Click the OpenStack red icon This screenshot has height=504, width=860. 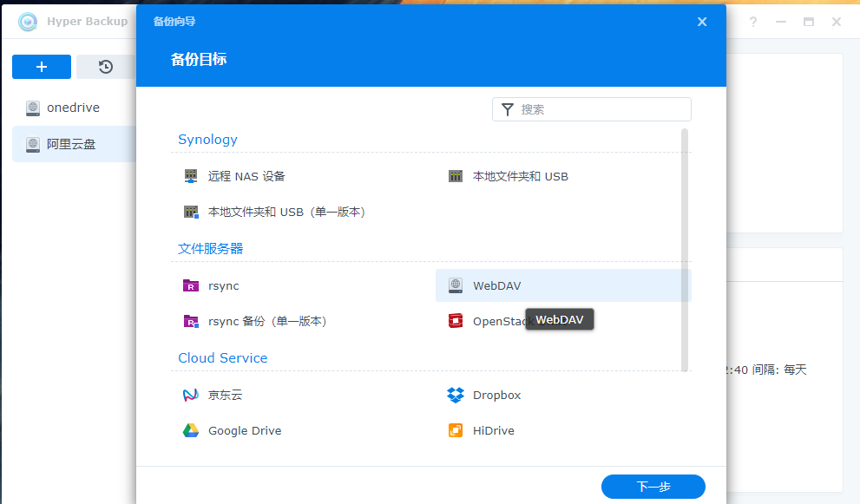coord(456,321)
